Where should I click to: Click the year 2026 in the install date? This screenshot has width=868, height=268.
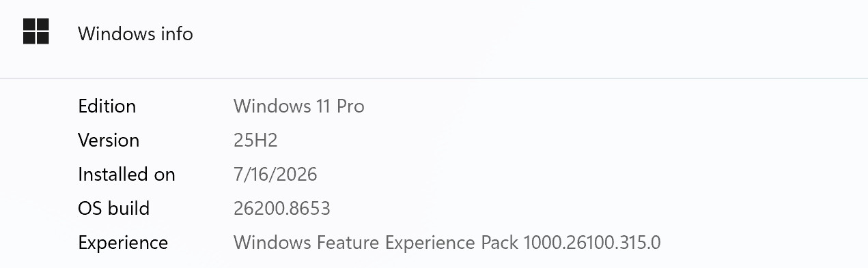[x=296, y=175]
